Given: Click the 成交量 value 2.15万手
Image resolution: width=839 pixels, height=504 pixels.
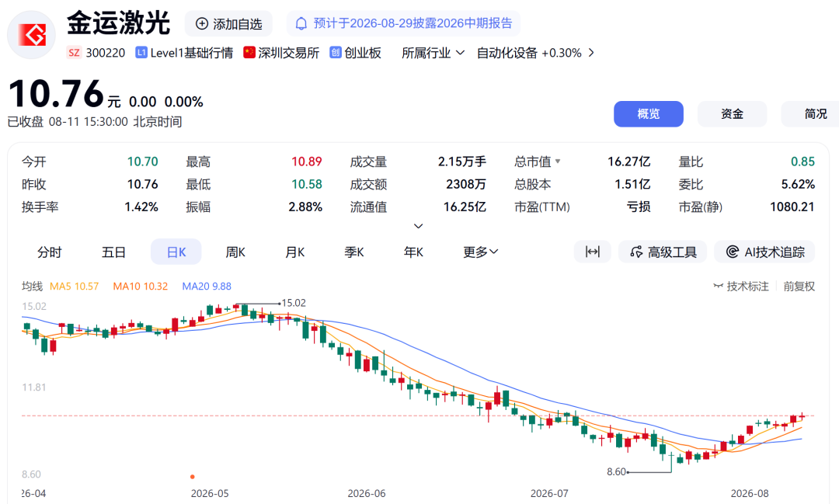Looking at the screenshot, I should [x=461, y=162].
